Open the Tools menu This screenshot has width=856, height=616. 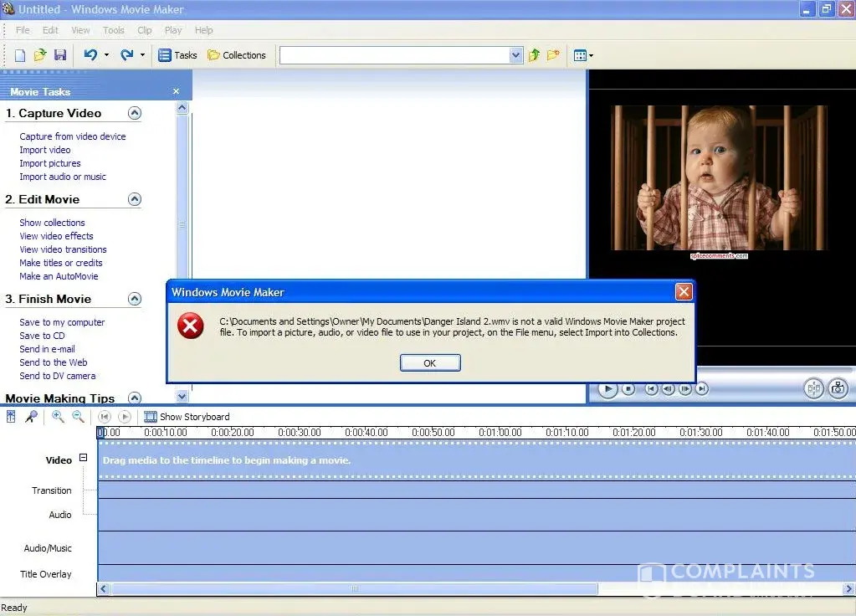click(x=114, y=30)
